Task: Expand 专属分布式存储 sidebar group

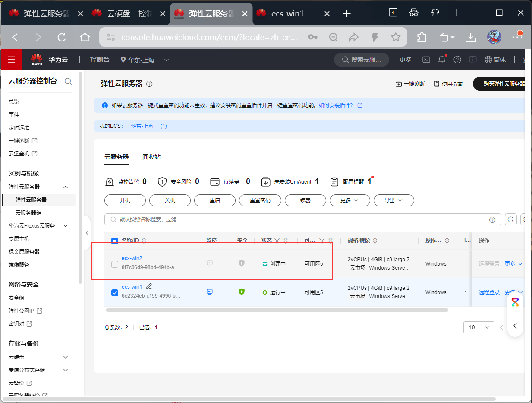Action: point(66,370)
